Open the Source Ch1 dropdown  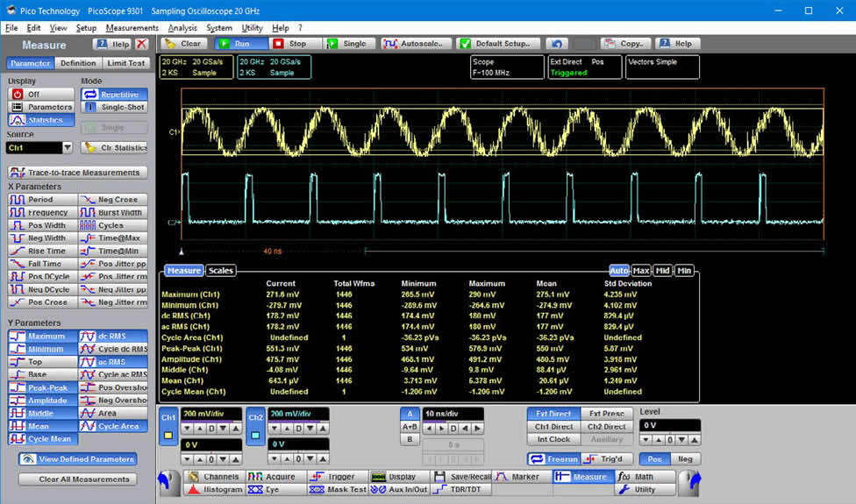point(68,148)
